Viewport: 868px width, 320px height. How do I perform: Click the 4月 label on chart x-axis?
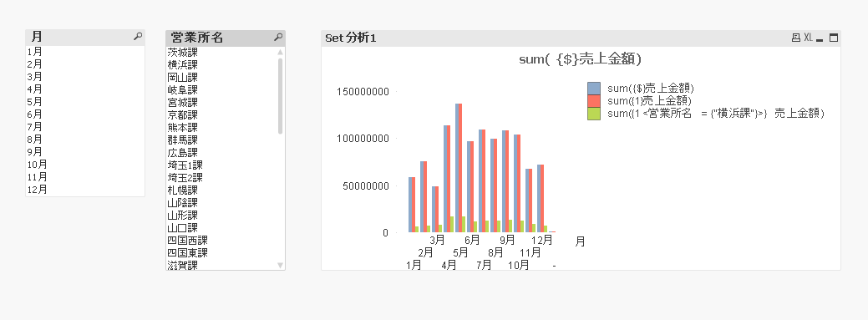(x=449, y=265)
